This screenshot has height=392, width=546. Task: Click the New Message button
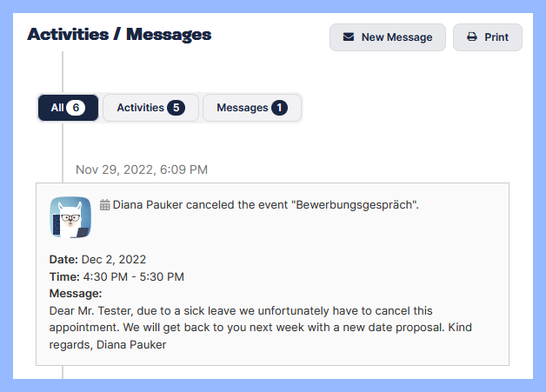[388, 37]
